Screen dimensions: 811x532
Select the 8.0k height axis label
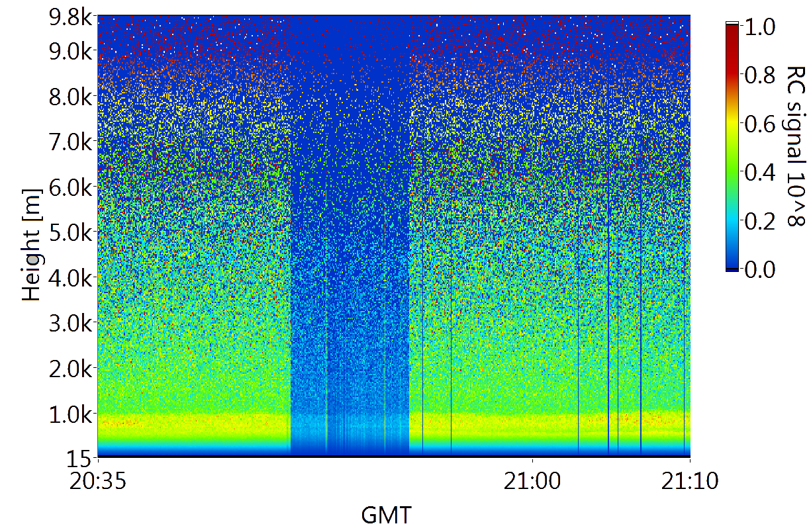tap(70, 97)
